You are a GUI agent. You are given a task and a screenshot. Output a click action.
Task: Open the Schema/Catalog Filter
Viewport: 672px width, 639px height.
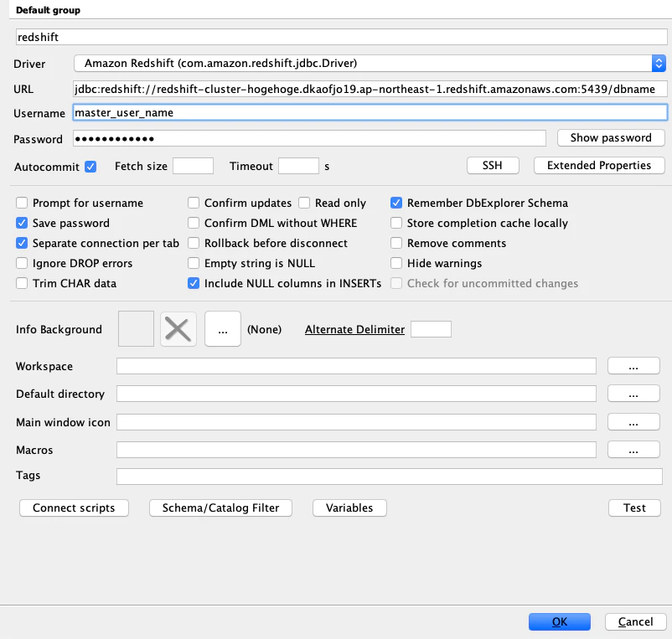[x=220, y=508]
